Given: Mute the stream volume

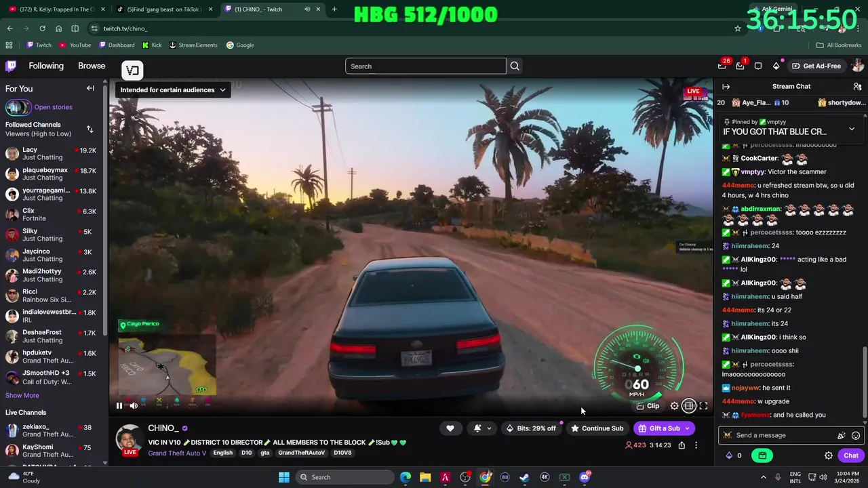Looking at the screenshot, I should tap(134, 406).
